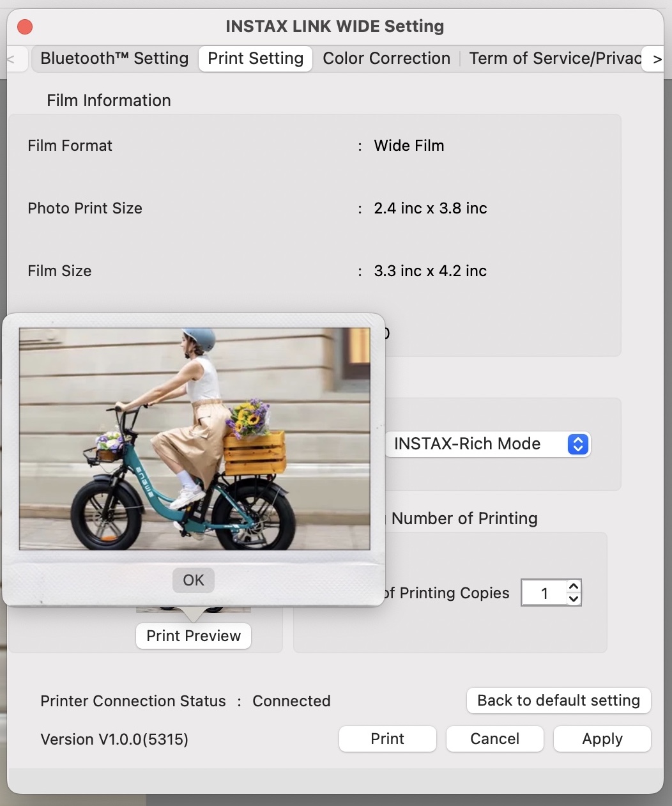Click the Print Preview button
Viewport: 672px width, 806px height.
(194, 636)
